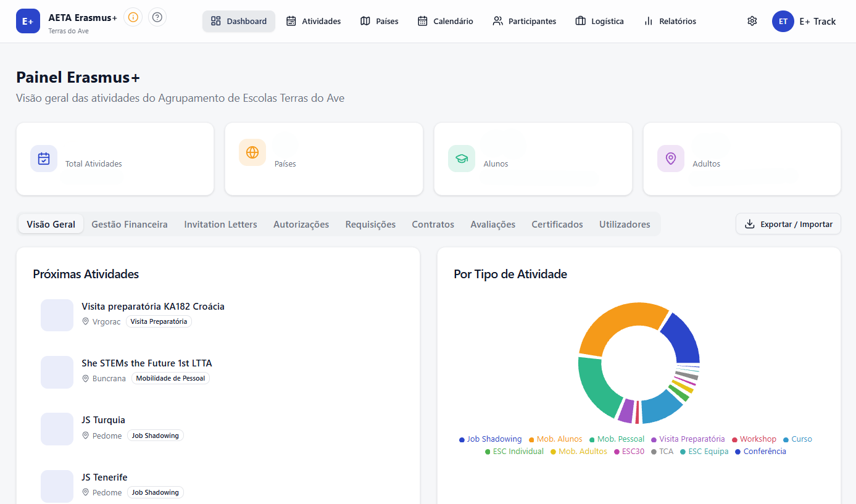The height and width of the screenshot is (504, 856).
Task: Click the Exportar / Importar button
Action: pos(788,224)
